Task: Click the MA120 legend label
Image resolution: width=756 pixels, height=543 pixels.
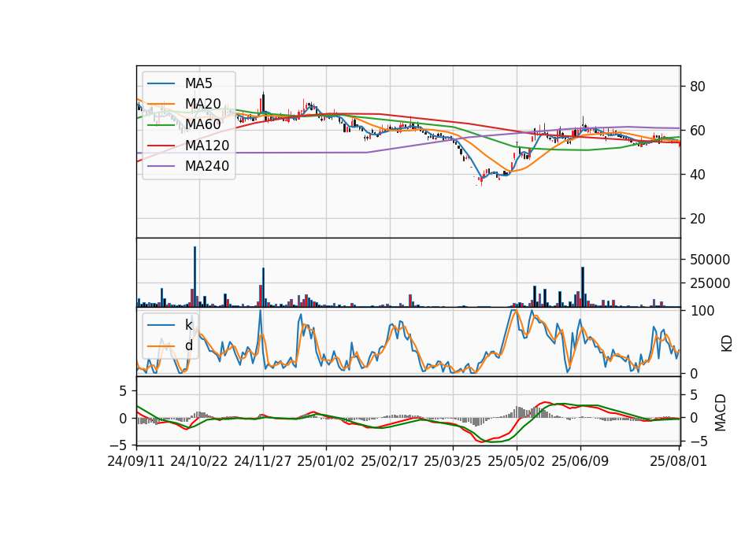Action: click(207, 146)
